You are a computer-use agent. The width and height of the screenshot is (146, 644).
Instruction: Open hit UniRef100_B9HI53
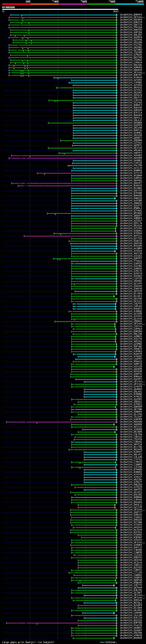coord(131,30)
